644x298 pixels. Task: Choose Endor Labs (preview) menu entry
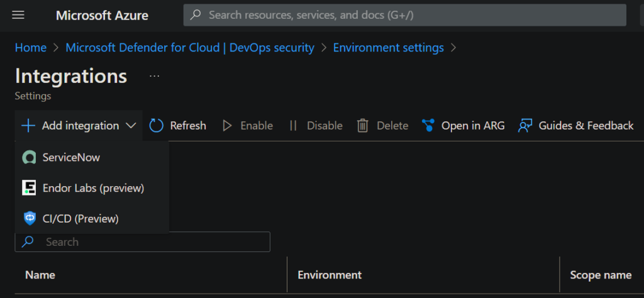(92, 188)
